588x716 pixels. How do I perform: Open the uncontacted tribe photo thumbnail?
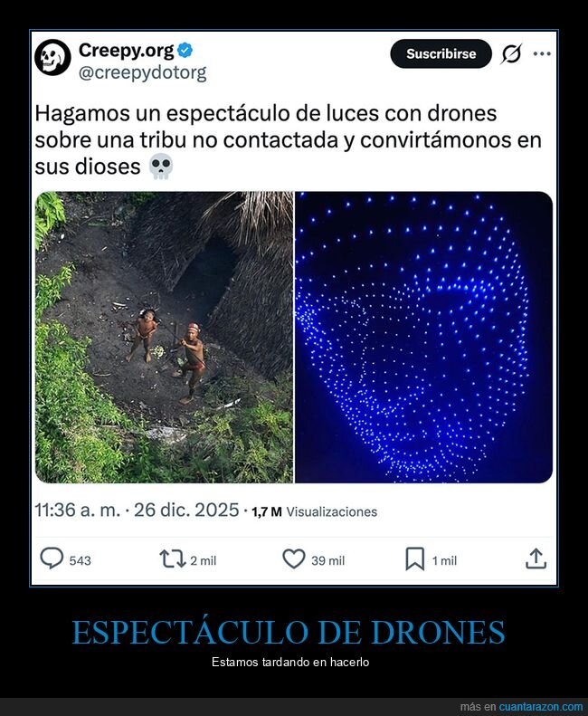tap(165, 337)
